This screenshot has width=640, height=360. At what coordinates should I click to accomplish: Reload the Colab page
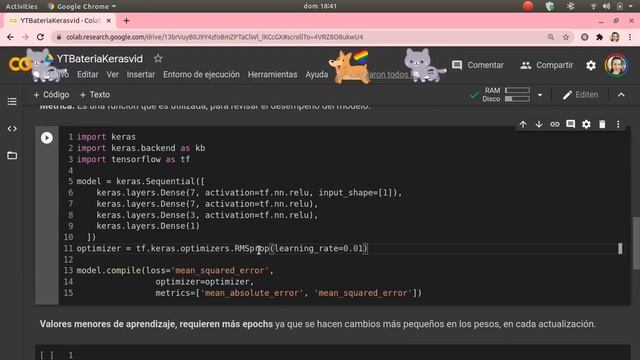pyautogui.click(x=40, y=37)
